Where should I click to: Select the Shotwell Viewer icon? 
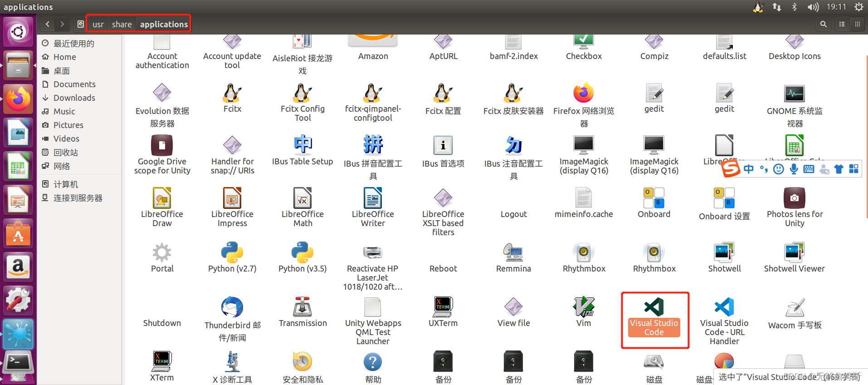point(795,252)
